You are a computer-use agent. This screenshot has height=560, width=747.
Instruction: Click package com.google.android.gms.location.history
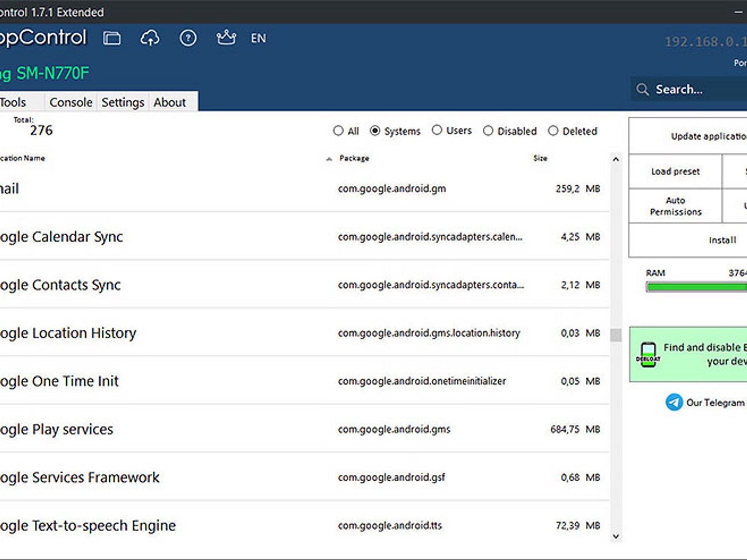(429, 333)
